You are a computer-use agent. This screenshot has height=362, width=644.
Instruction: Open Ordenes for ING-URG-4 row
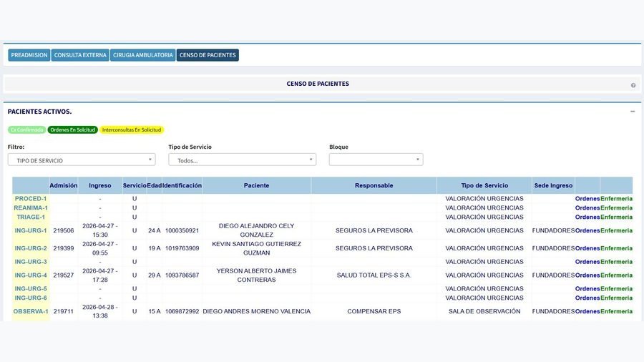tap(587, 275)
